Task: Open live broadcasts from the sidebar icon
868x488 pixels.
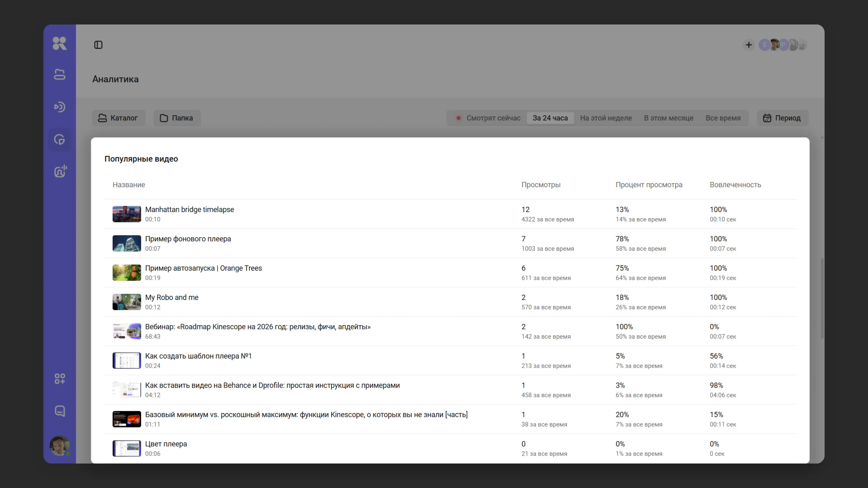Action: click(x=60, y=107)
